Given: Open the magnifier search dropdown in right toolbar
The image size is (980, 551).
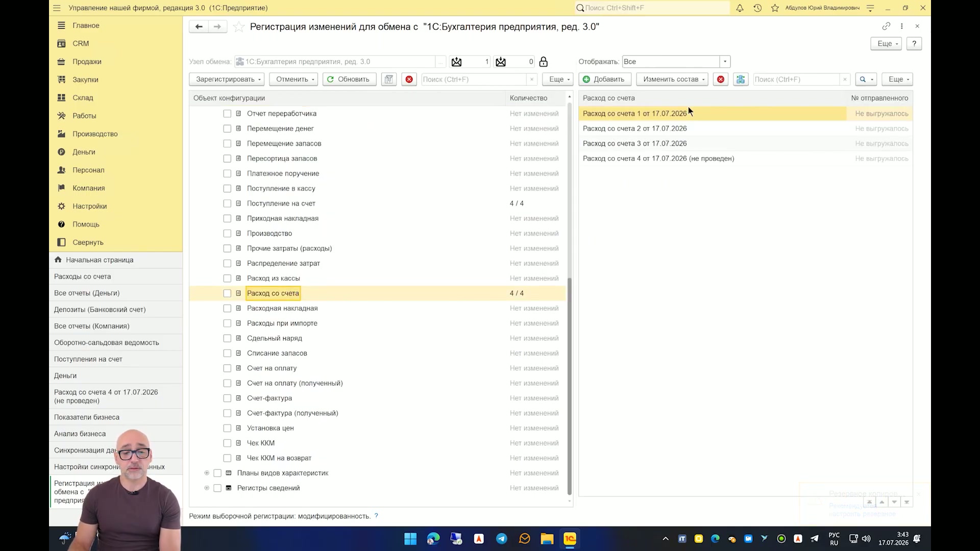Looking at the screenshot, I should pos(866,79).
